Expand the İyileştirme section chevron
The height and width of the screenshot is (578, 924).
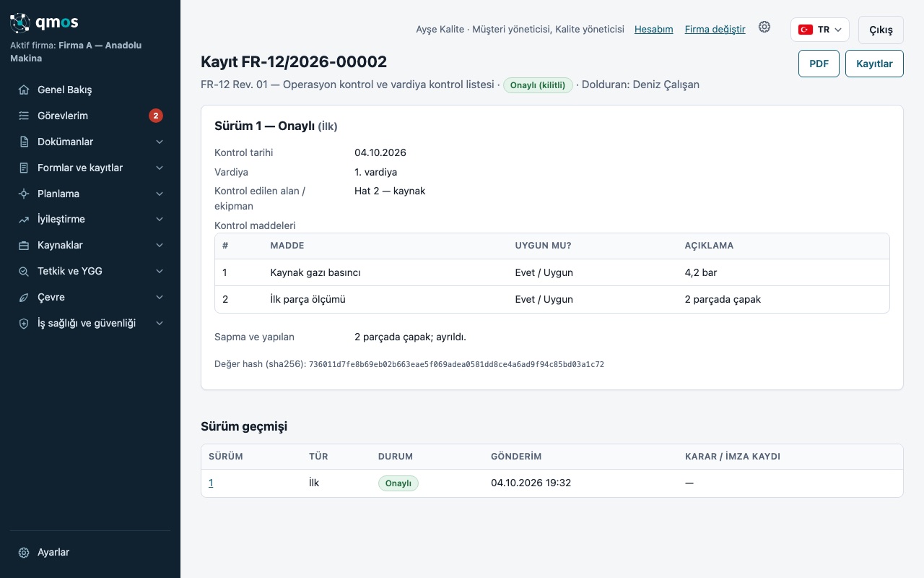click(x=160, y=220)
